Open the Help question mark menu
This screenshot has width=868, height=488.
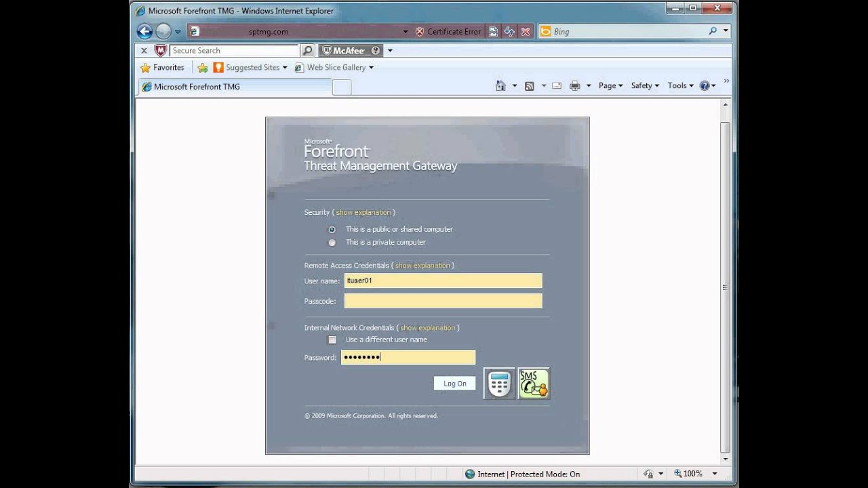[x=707, y=85]
